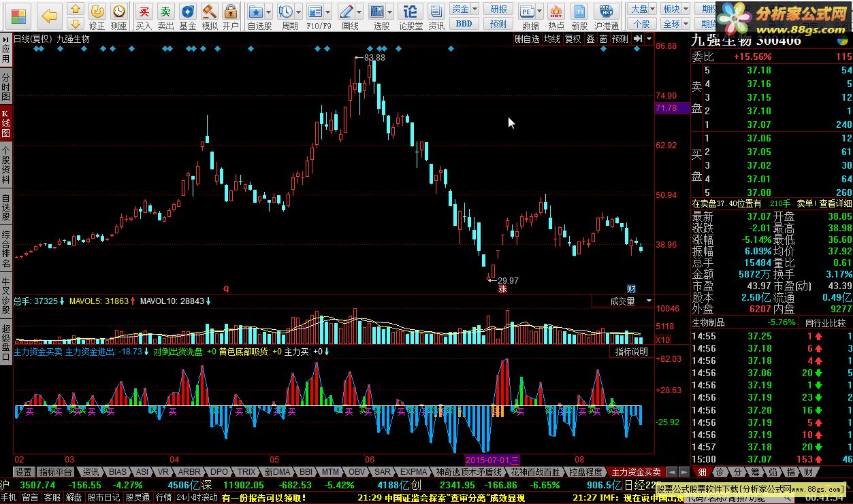
Task: Select the 控盘程度 indicator tab
Action: (x=585, y=472)
